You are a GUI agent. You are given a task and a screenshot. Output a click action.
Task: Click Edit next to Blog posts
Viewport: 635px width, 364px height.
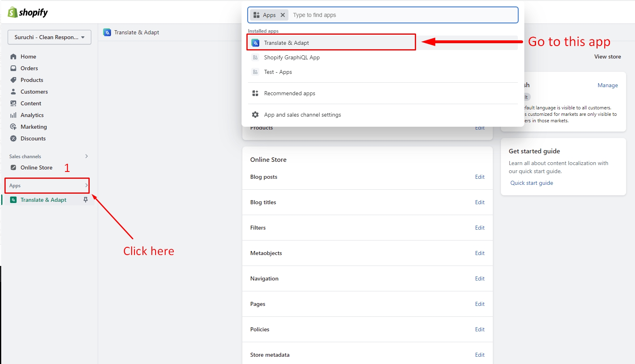tap(479, 177)
